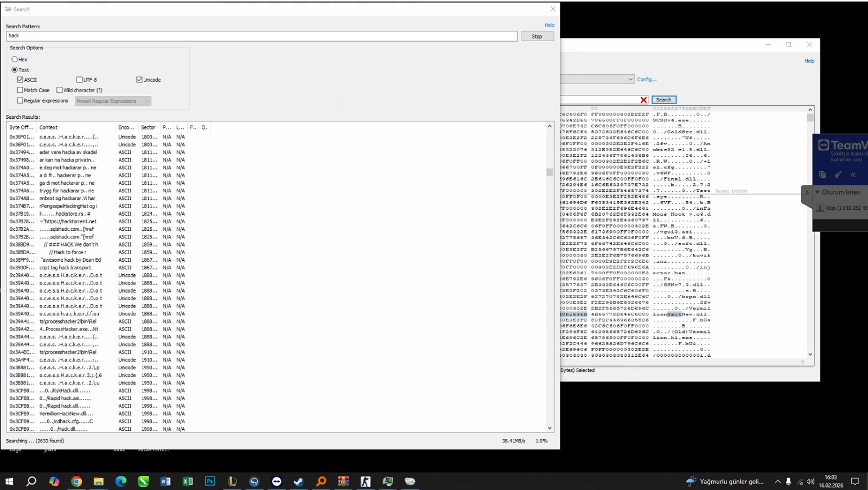Open Microsoft Word from the taskbar

coord(165,481)
